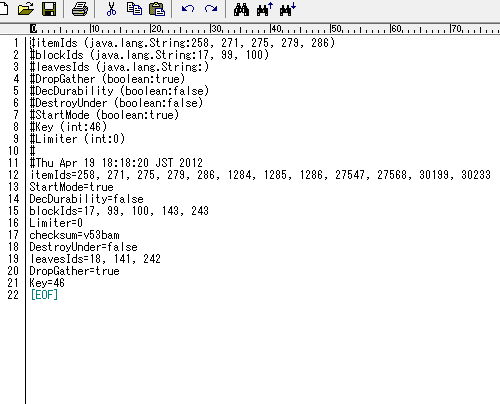Redo the last undone edit
Viewport: 500px width, 404px height.
tap(211, 9)
